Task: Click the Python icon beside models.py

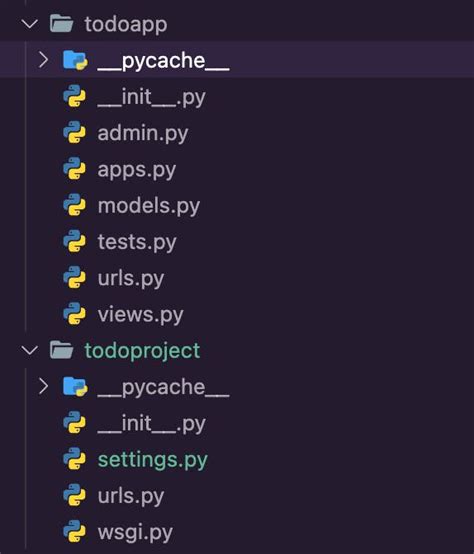Action: [x=75, y=205]
